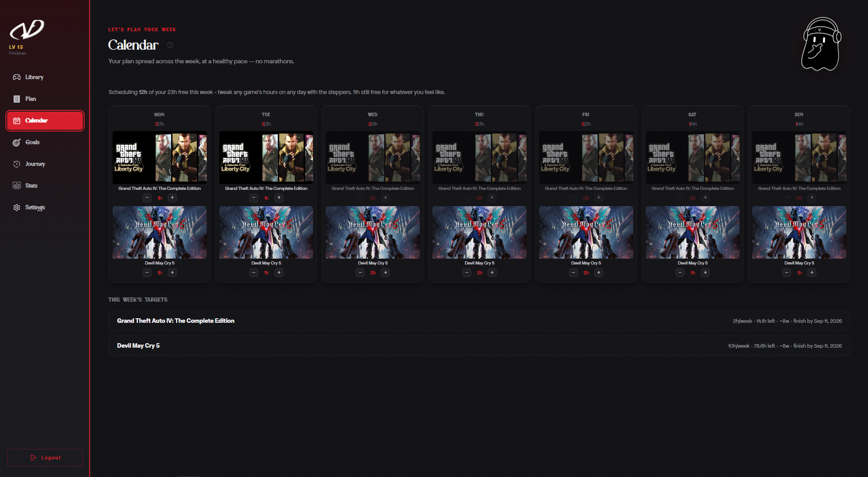Open Settings from the sidebar
The height and width of the screenshot is (477, 868).
pos(45,208)
